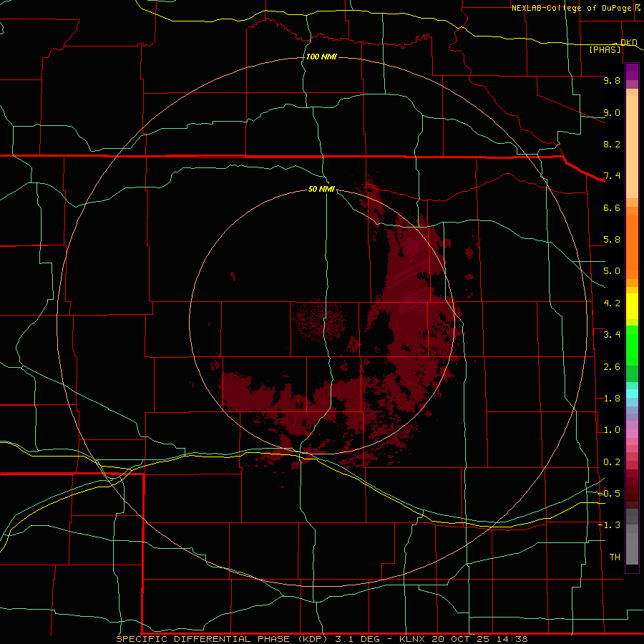Click the 14:38 timestamp in the caption

coord(512,639)
